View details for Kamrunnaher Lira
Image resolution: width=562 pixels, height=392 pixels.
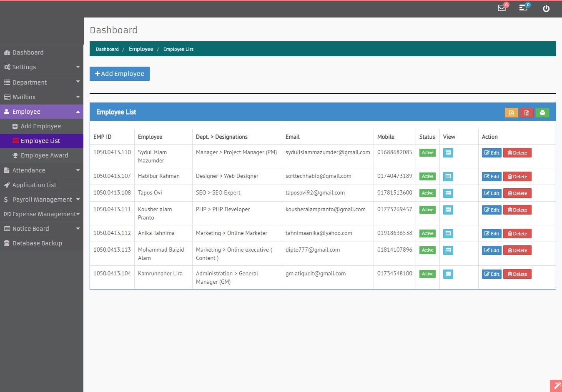tap(448, 274)
